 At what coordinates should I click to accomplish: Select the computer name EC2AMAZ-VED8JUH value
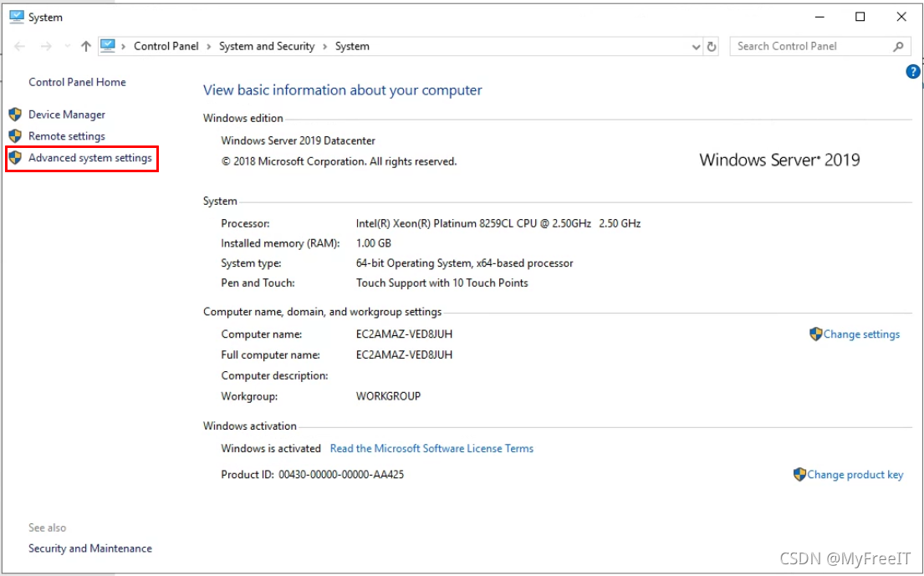click(x=404, y=334)
